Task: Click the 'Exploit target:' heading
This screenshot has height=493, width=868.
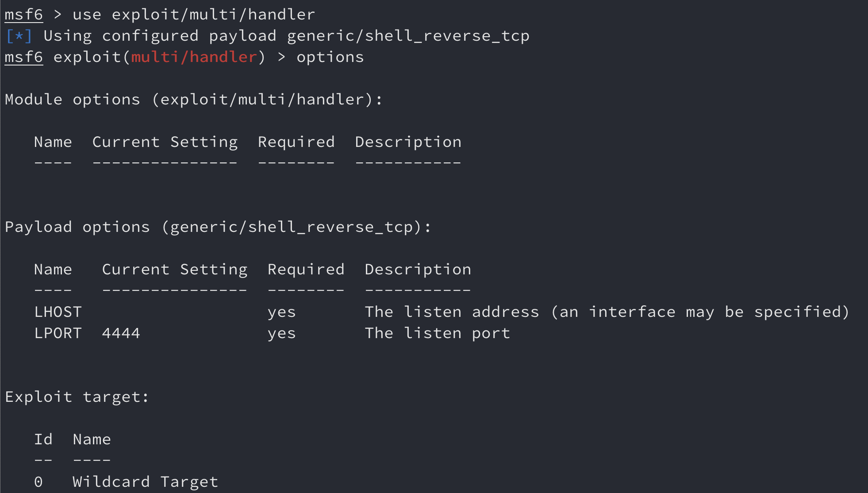Action: [x=77, y=397]
